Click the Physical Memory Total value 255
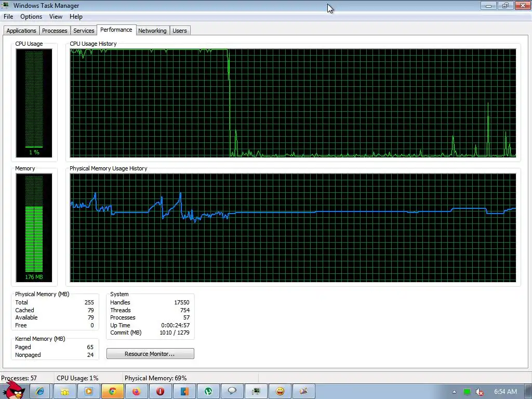This screenshot has width=532, height=399. [89, 302]
